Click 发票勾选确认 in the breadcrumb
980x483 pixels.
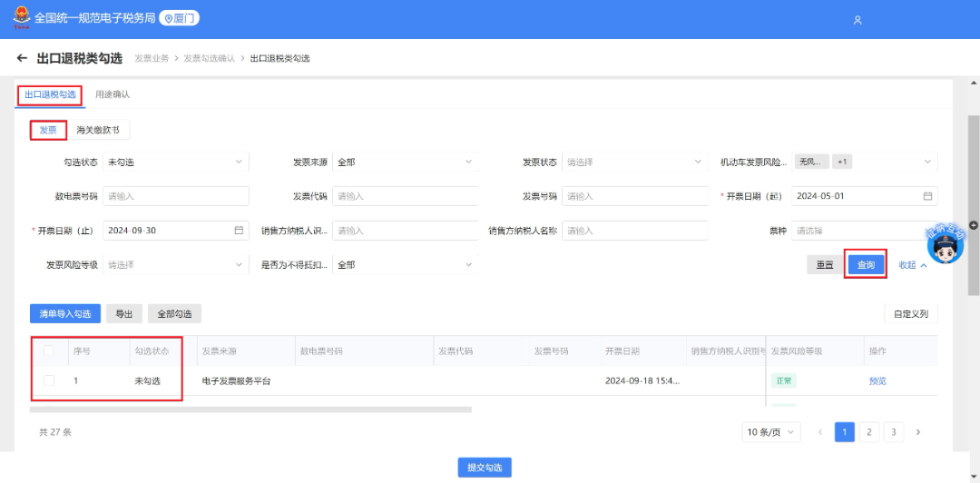210,58
